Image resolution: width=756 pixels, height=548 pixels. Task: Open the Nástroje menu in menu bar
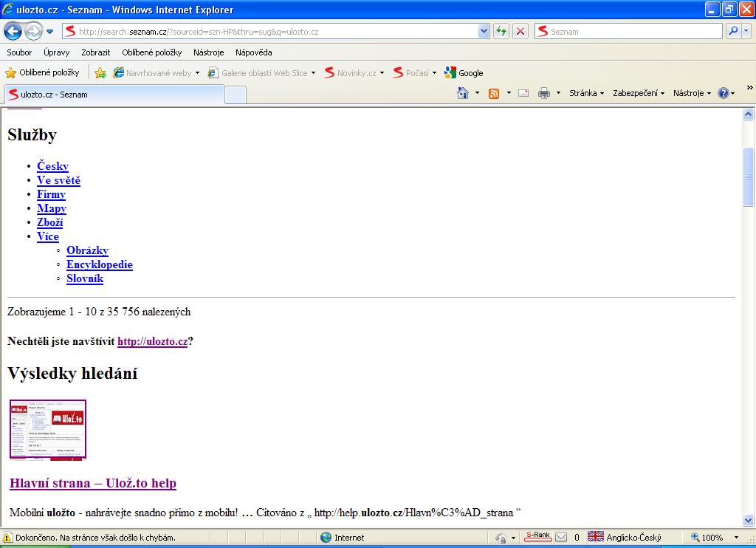(x=209, y=52)
